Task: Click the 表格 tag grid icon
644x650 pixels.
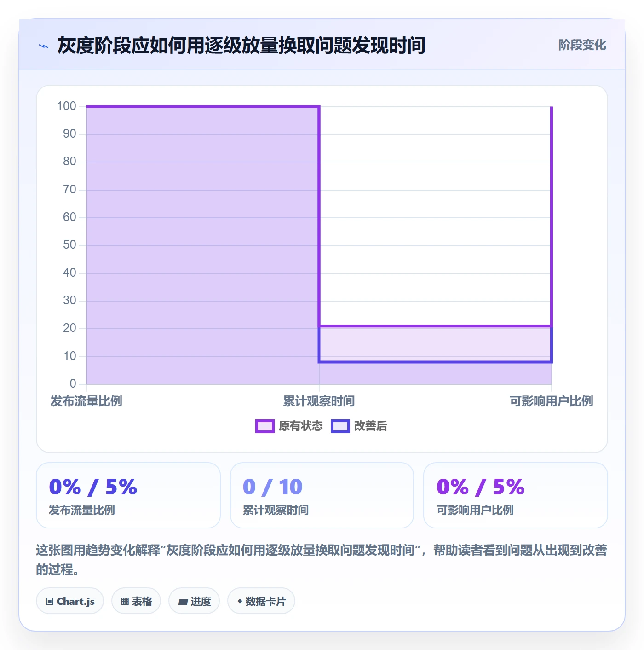Action: click(125, 601)
